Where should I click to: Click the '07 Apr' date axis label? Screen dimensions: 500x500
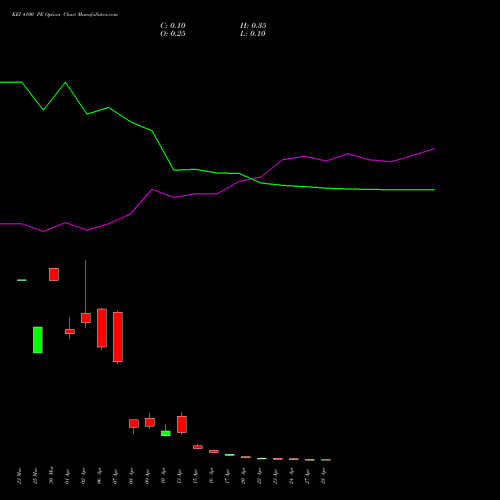point(115,476)
